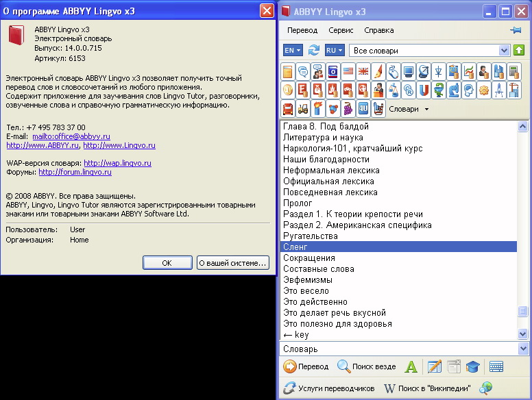This screenshot has height=400, width=532.
Task: Toggle the scales law dictionary icon
Action: pos(394,90)
